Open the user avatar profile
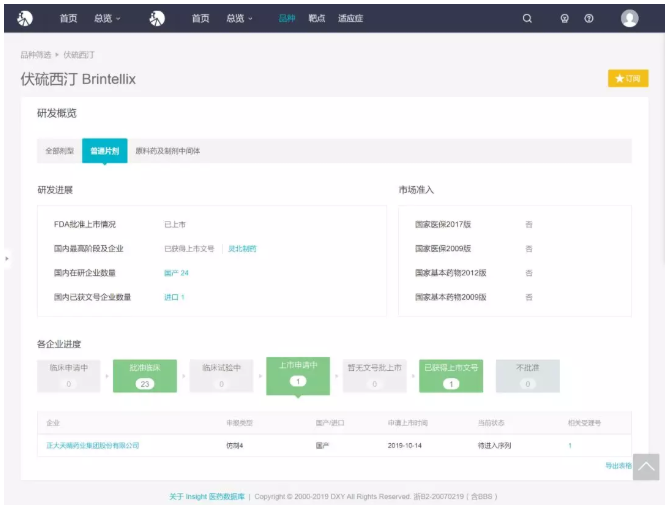This screenshot has width=670, height=505. pos(629,18)
